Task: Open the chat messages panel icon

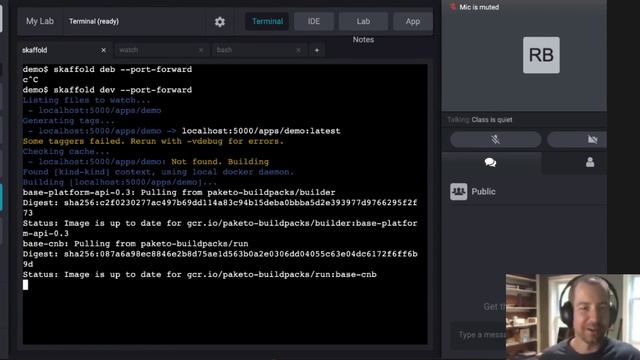Action: click(x=490, y=162)
